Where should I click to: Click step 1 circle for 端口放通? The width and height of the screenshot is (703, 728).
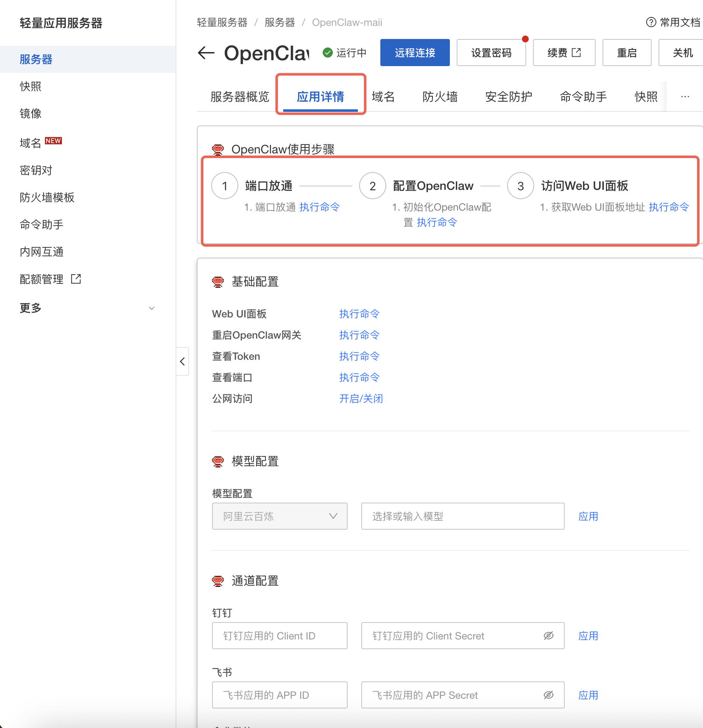coord(225,186)
